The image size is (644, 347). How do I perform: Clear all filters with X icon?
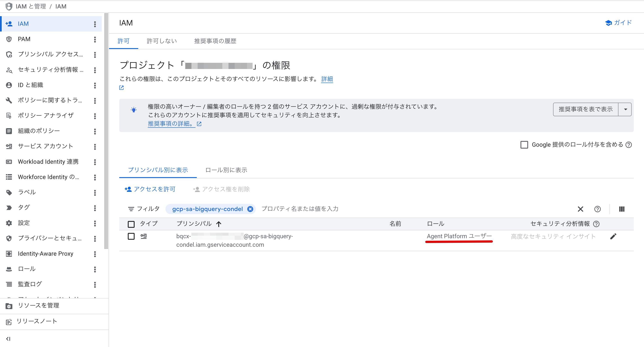pos(581,209)
